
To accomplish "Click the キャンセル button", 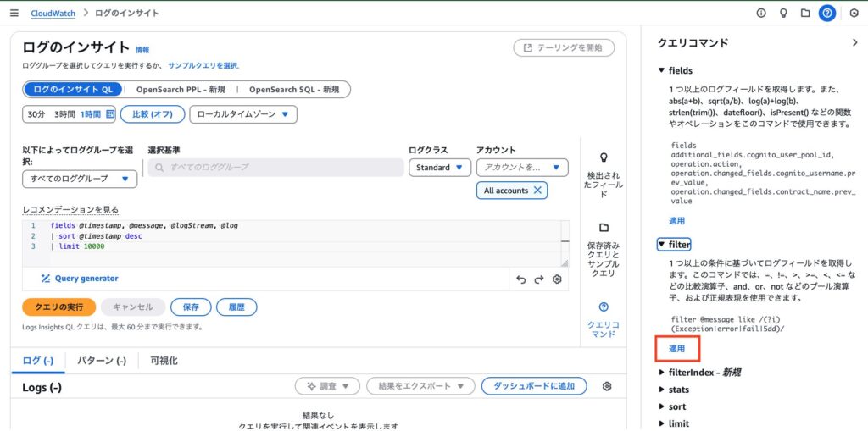I will 133,307.
